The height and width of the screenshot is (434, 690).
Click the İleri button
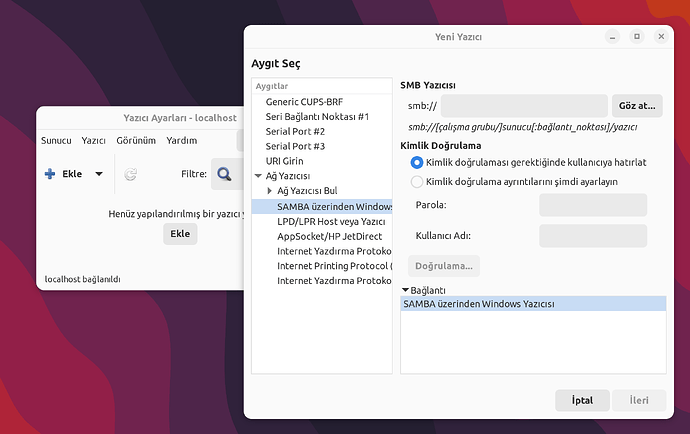639,400
